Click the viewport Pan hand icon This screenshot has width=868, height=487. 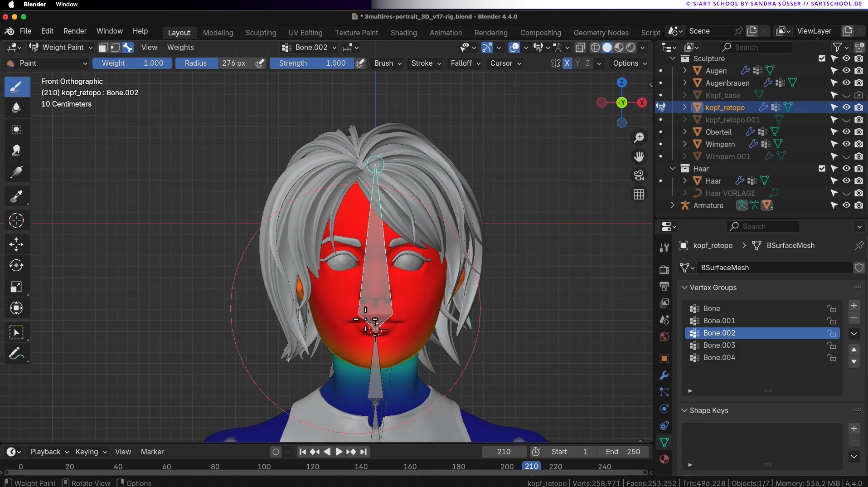click(x=639, y=156)
